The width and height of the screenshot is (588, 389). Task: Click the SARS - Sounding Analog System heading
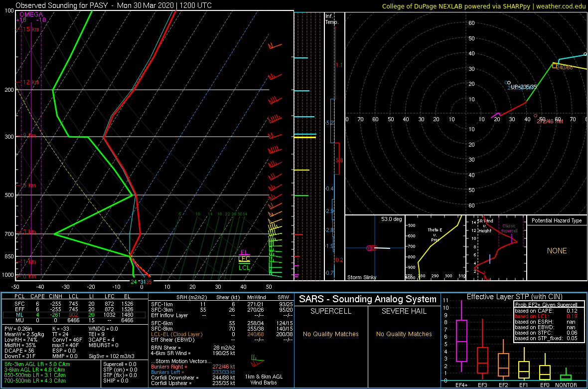[x=368, y=299]
